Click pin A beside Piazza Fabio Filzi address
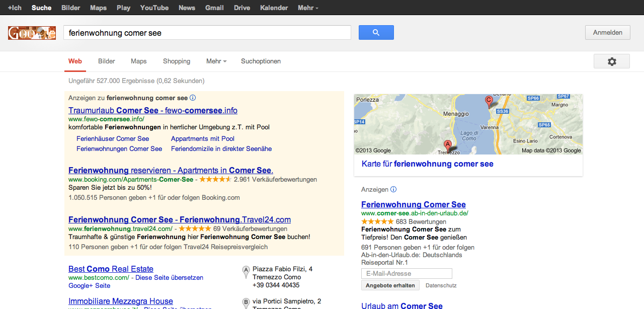 tap(246, 272)
